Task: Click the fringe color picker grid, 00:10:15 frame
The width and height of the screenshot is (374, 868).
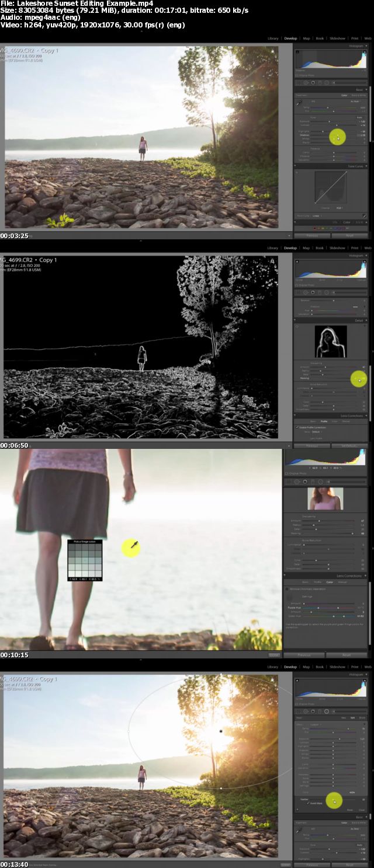Action: point(85,559)
